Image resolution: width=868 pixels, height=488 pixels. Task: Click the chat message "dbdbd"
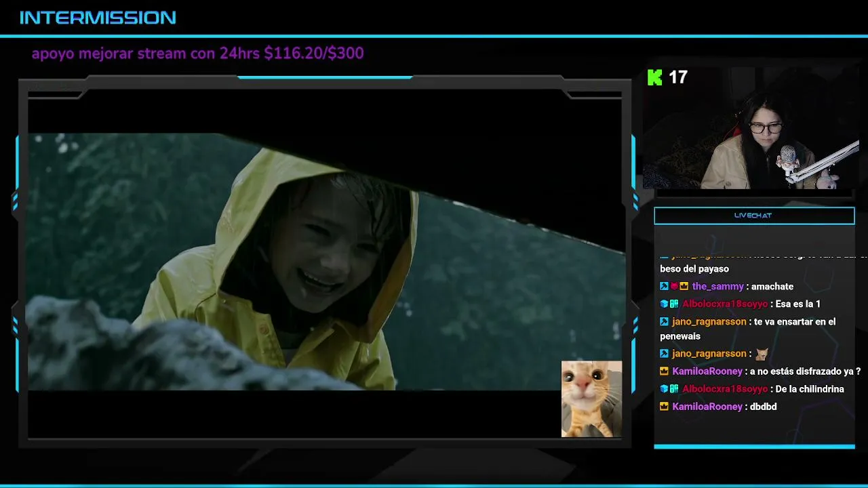764,407
